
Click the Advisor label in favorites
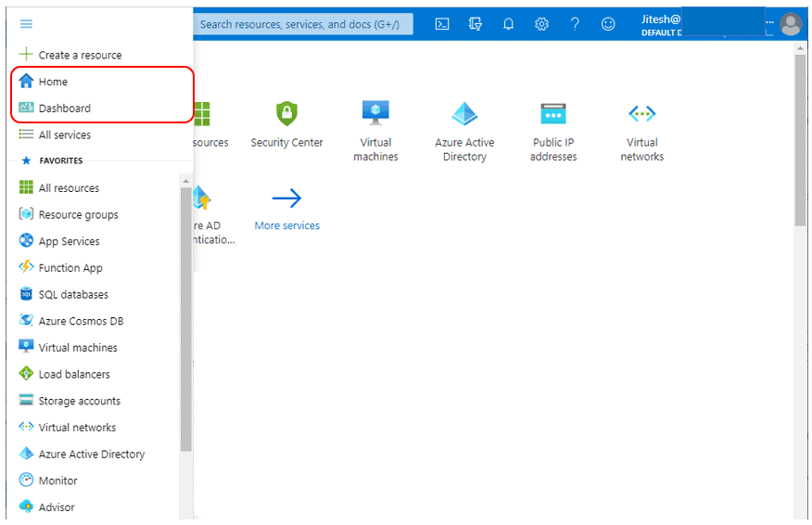click(57, 506)
